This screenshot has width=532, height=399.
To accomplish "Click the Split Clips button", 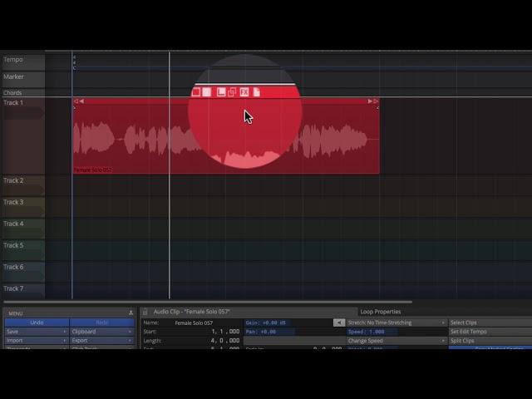I will point(489,341).
